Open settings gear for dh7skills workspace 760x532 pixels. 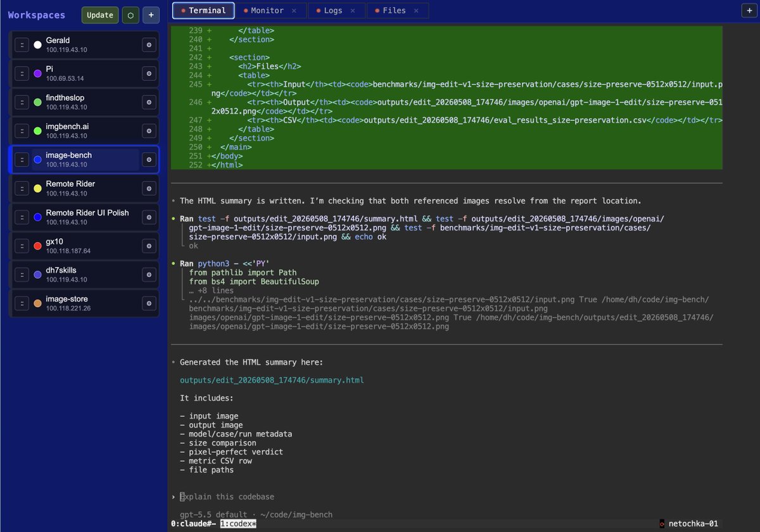[149, 274]
